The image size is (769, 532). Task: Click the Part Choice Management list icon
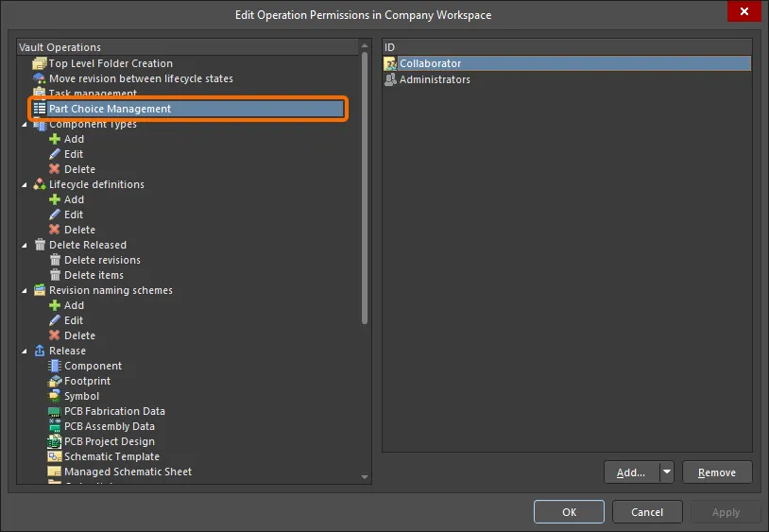pos(40,109)
